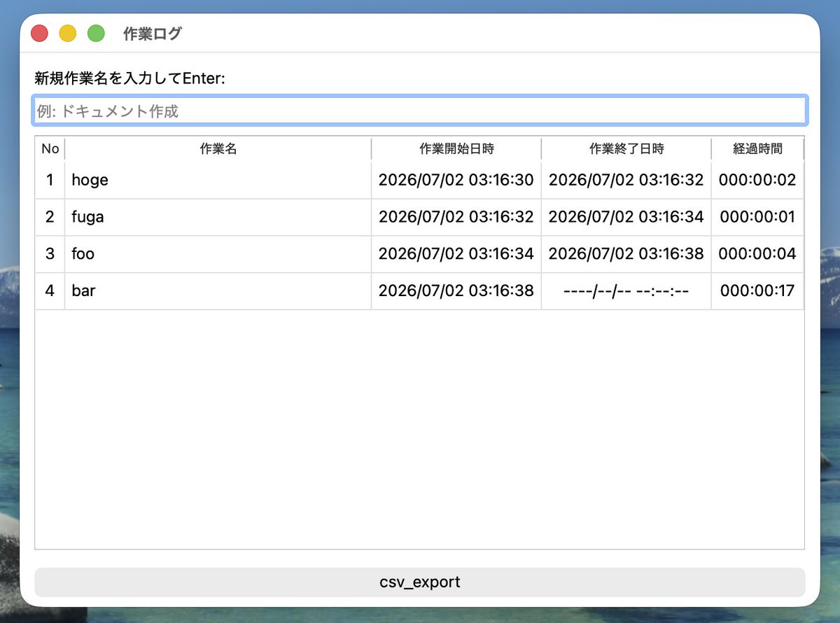Click the new task name input field
The image size is (840, 623).
(x=420, y=111)
